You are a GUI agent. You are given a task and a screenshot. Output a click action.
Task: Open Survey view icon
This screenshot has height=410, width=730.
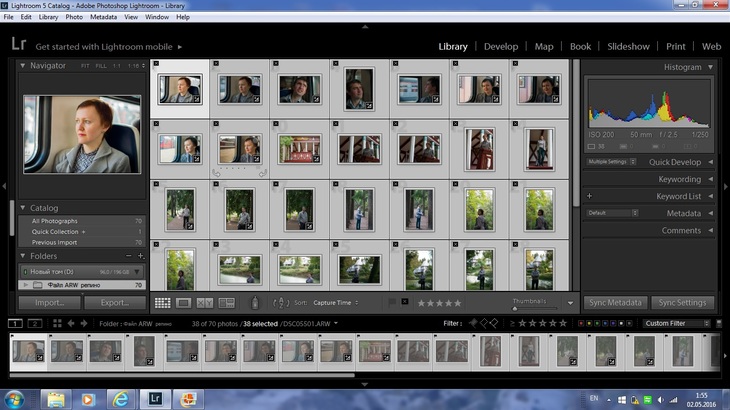click(227, 303)
